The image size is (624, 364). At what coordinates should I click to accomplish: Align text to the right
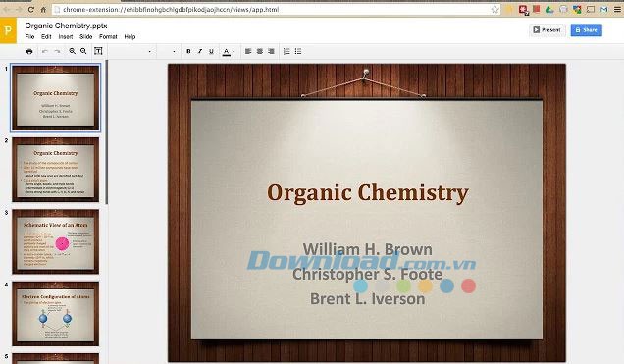271,51
